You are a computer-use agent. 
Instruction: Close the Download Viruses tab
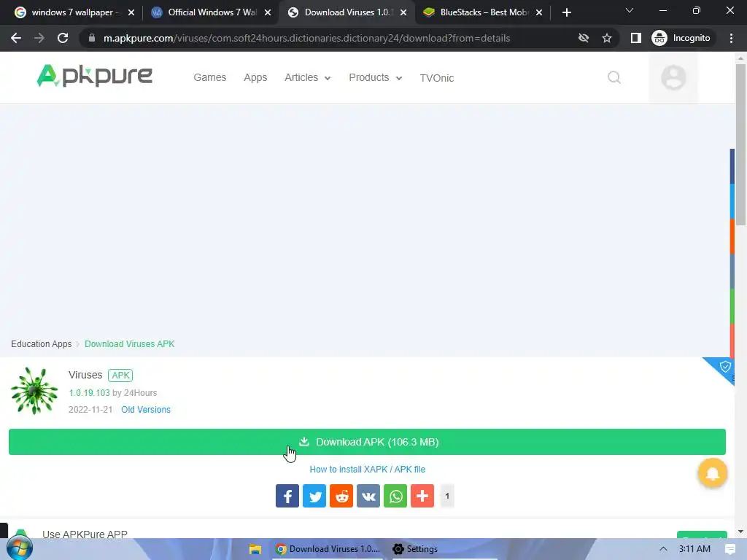(x=403, y=12)
